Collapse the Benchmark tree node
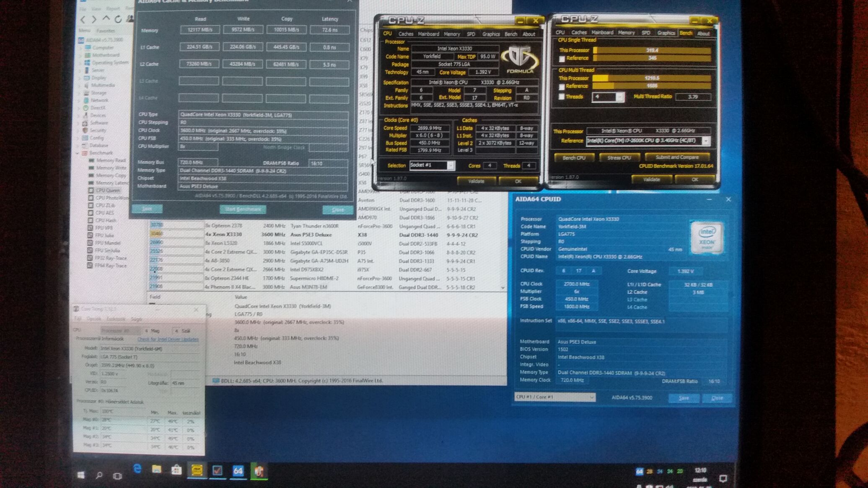Viewport: 868px width, 488px height. [78, 153]
